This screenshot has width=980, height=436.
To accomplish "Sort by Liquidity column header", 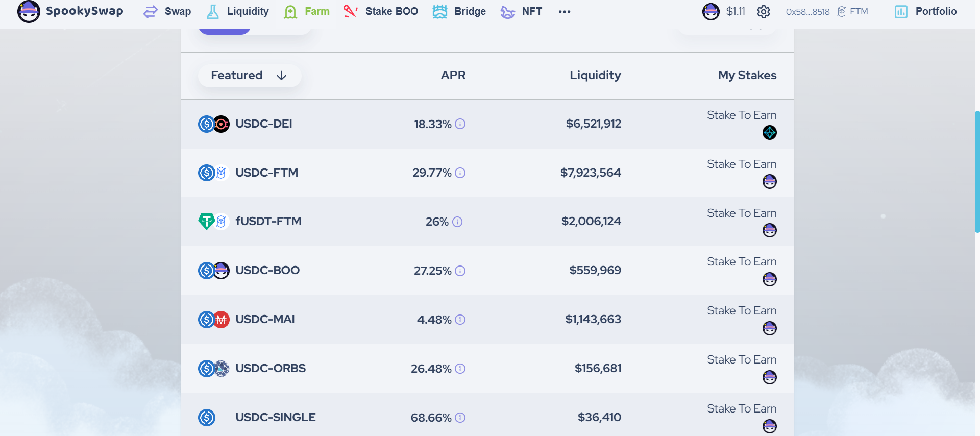I will click(595, 76).
